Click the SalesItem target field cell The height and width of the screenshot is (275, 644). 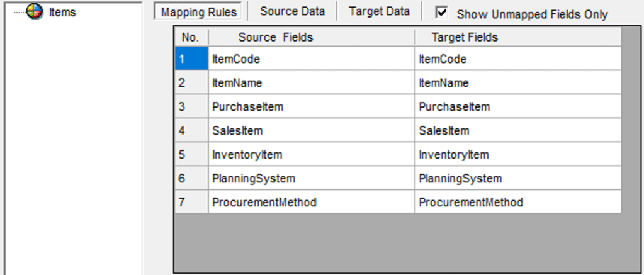[517, 131]
